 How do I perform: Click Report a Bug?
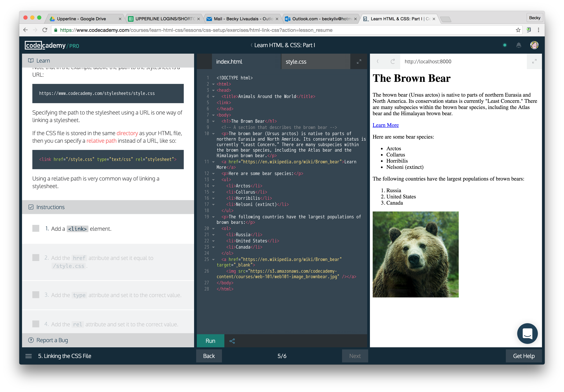click(52, 340)
